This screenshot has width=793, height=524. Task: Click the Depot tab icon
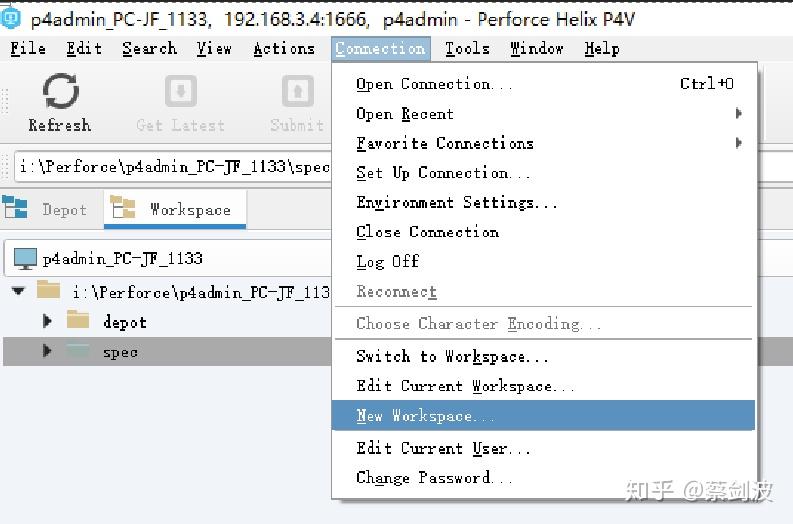[x=16, y=208]
